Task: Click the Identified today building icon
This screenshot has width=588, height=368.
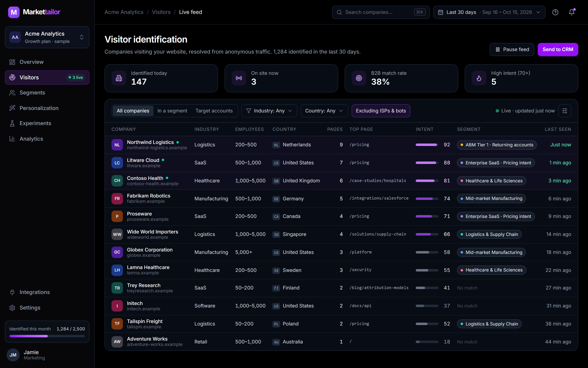Action: click(119, 78)
